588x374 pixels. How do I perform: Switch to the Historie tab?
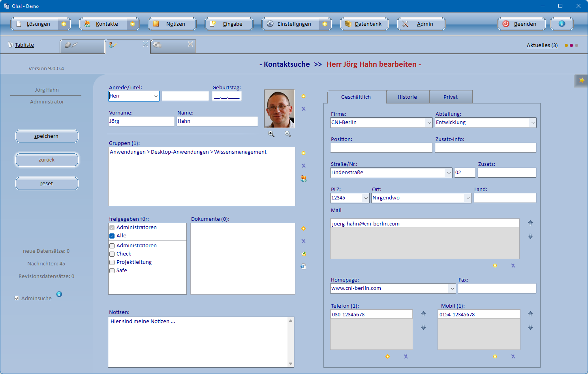[407, 97]
